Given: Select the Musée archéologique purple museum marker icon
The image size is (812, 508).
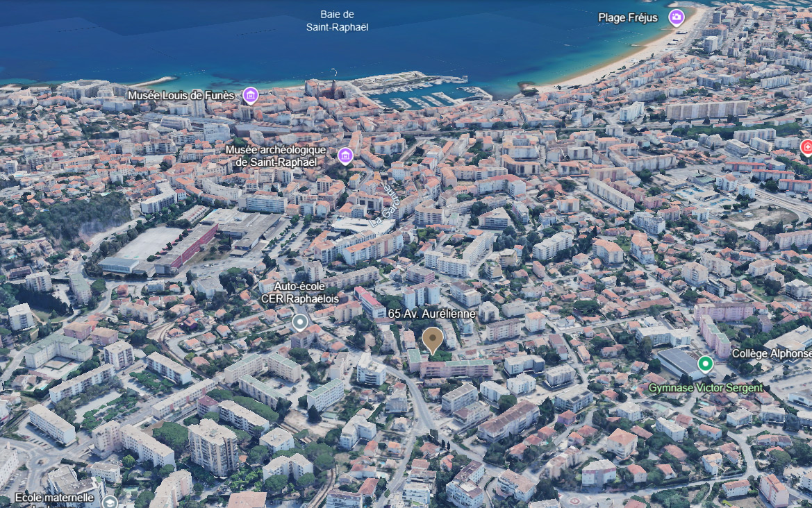Looking at the screenshot, I should (x=345, y=155).
